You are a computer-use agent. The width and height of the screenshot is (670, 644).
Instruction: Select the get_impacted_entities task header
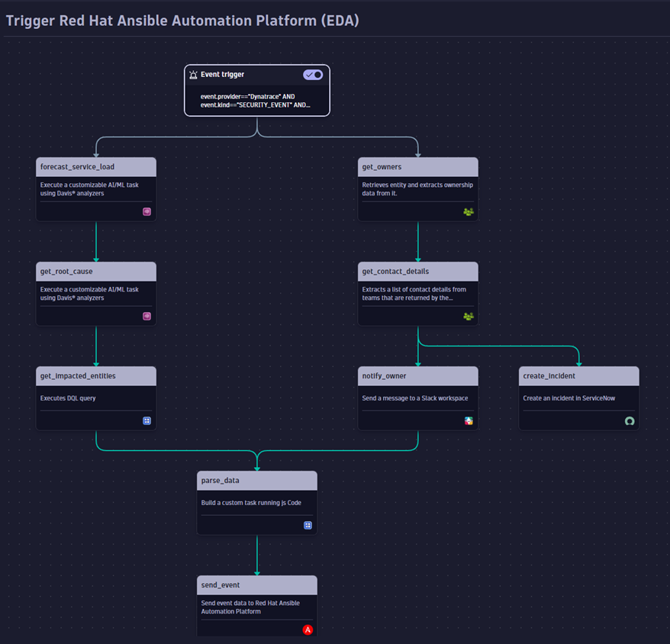point(96,376)
